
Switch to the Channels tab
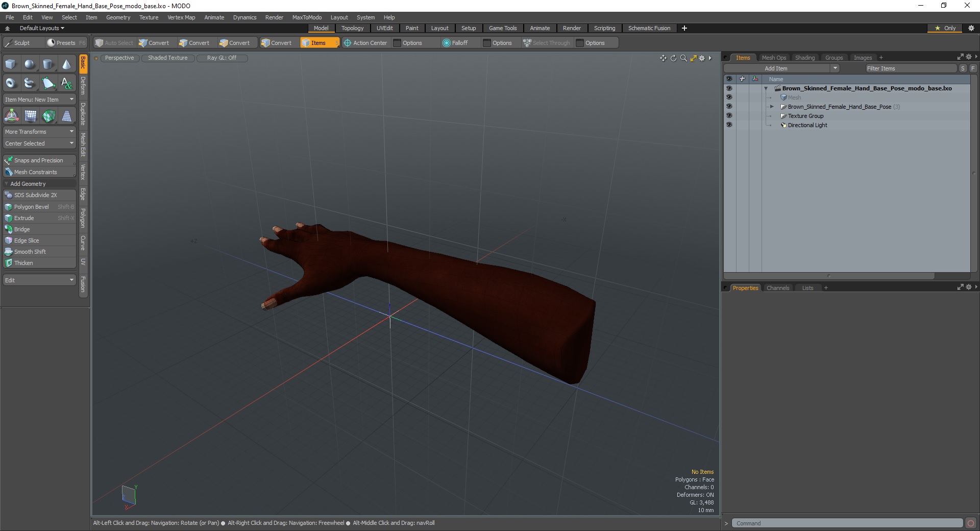778,288
